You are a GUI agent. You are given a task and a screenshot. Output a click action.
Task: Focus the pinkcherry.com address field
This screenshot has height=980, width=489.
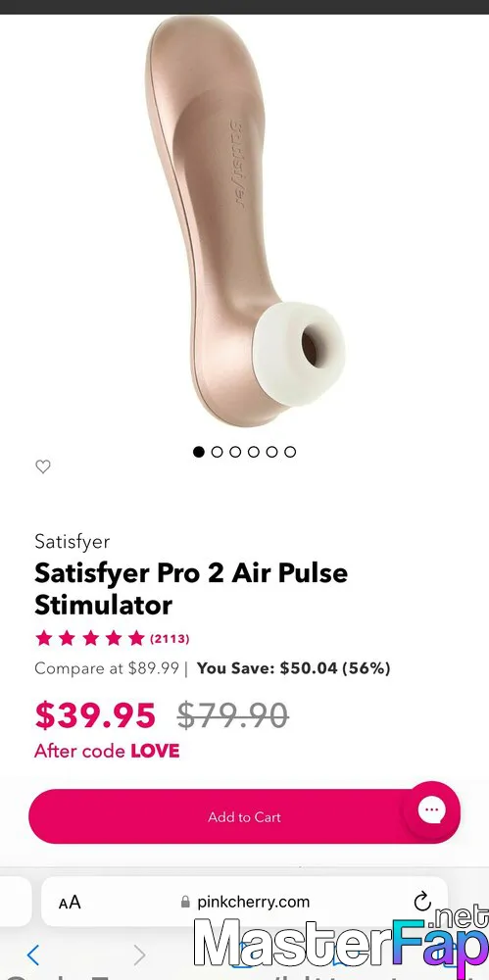245,902
